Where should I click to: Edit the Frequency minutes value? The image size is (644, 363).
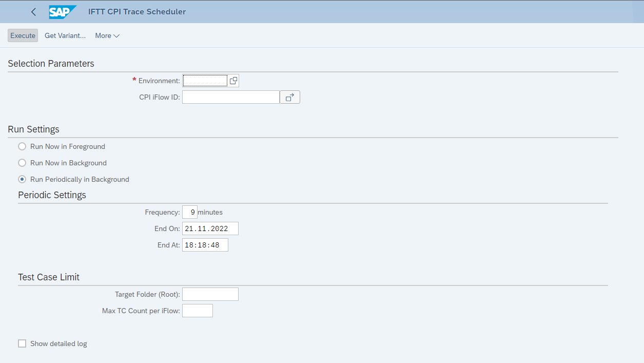pos(189,212)
